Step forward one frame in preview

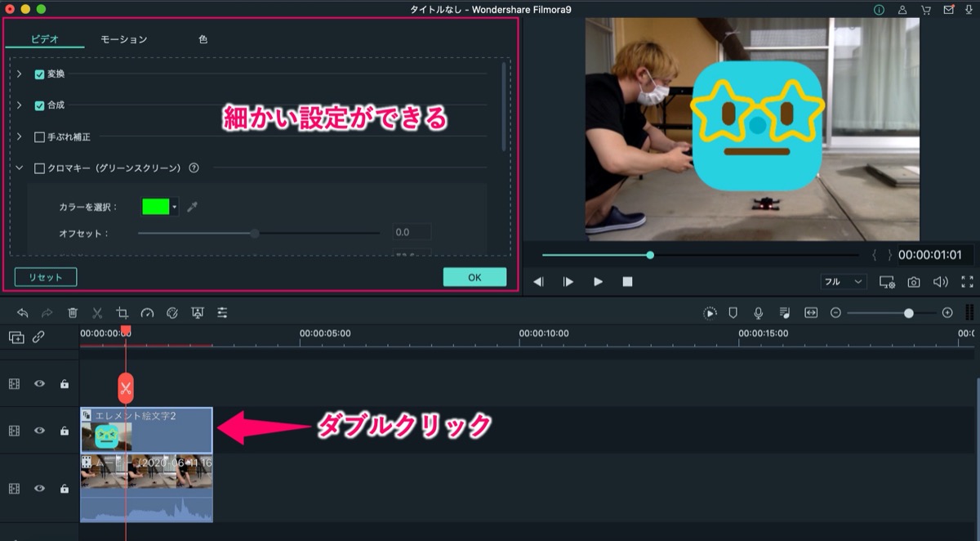568,282
